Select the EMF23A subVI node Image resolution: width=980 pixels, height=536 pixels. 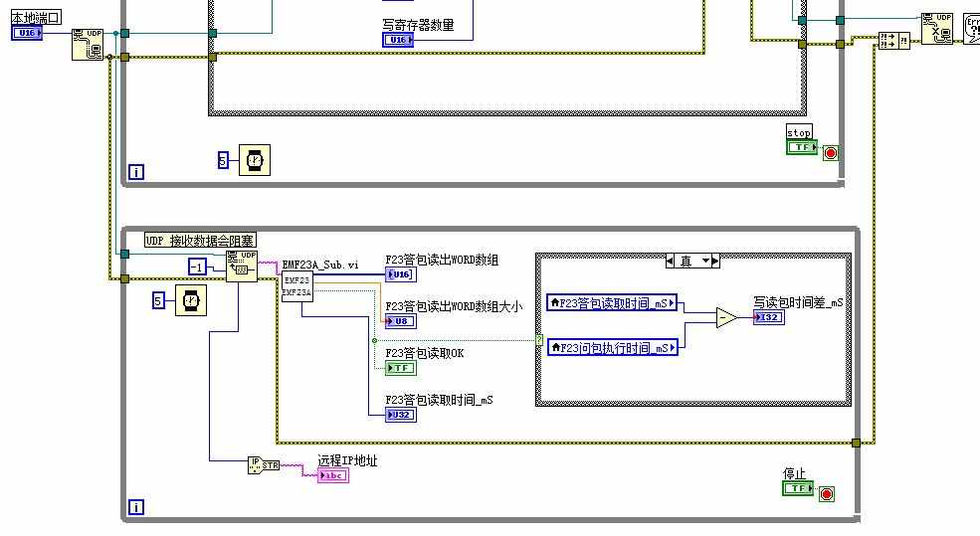(296, 286)
